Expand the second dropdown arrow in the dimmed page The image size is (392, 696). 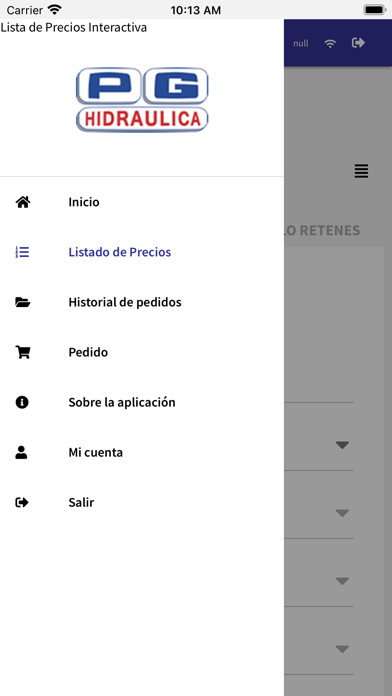(342, 513)
